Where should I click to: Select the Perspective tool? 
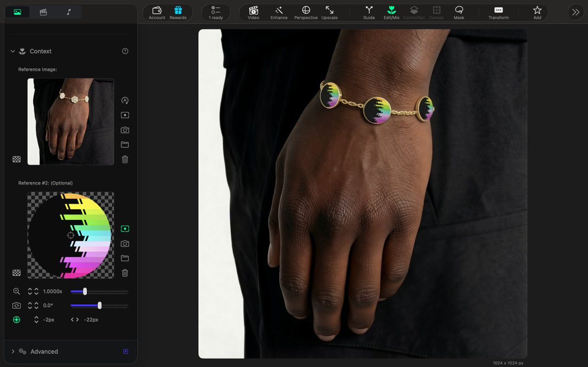pos(306,13)
